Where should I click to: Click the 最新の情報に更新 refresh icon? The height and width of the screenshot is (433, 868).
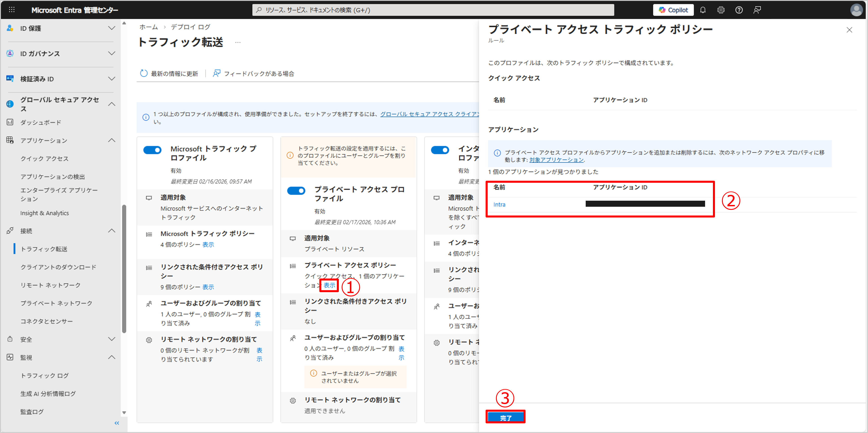[144, 73]
